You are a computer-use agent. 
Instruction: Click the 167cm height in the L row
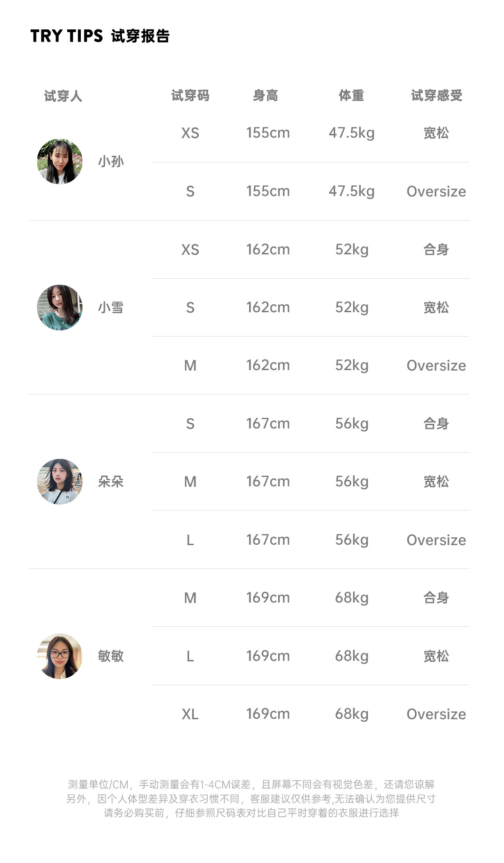(x=268, y=540)
